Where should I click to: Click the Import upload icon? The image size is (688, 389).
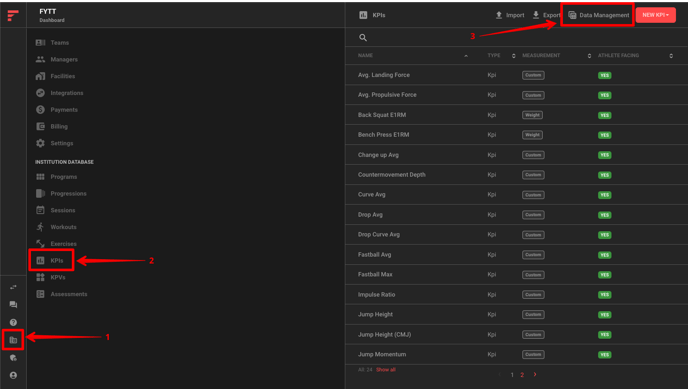pyautogui.click(x=499, y=15)
